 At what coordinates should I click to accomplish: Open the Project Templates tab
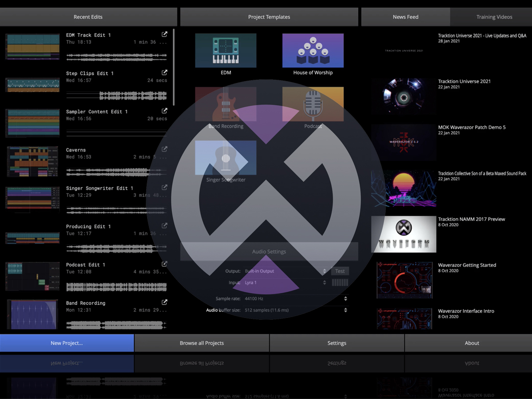pyautogui.click(x=269, y=16)
